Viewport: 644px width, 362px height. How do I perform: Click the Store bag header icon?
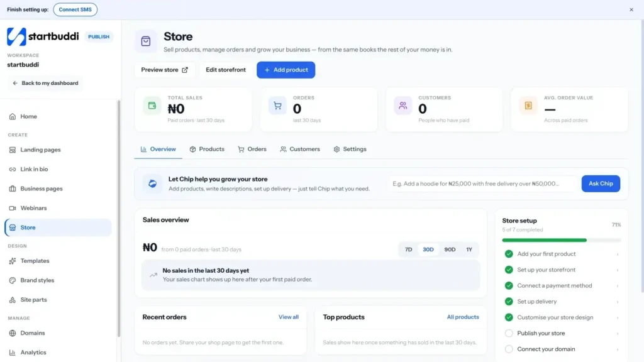(x=146, y=41)
